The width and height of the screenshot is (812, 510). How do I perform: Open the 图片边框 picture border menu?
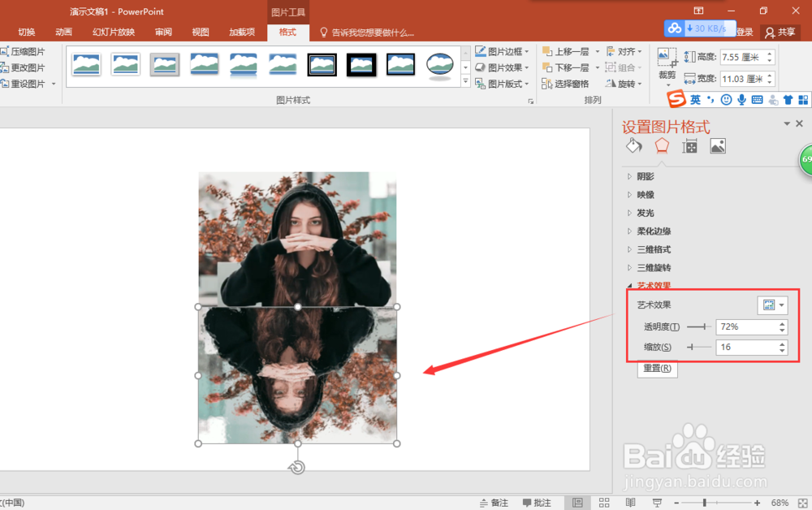pos(502,51)
